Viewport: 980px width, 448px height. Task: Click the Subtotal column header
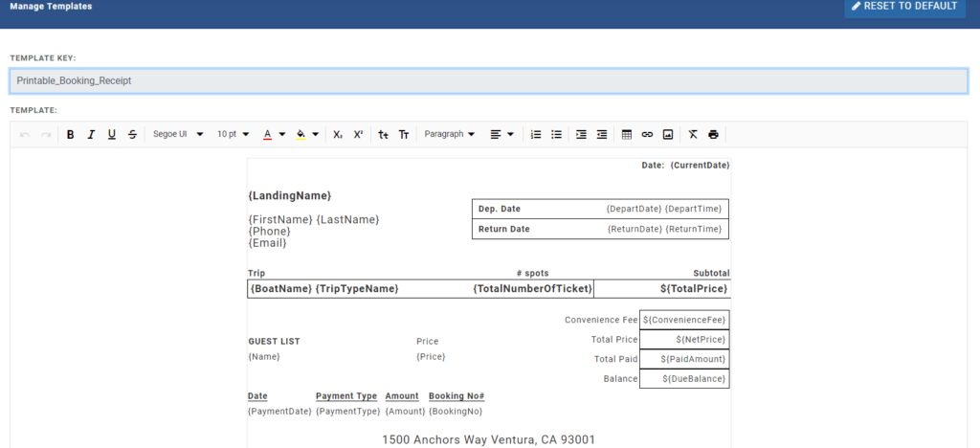tap(711, 274)
